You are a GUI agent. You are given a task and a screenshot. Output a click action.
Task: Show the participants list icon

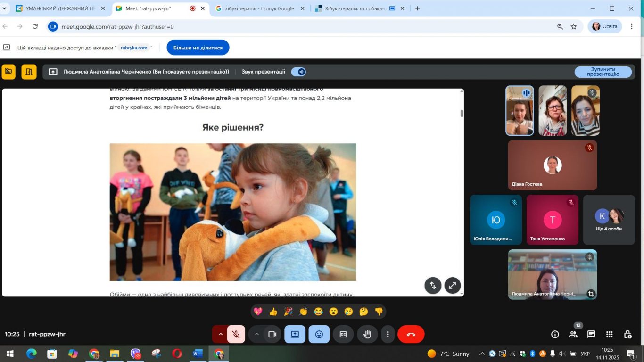tap(573, 334)
